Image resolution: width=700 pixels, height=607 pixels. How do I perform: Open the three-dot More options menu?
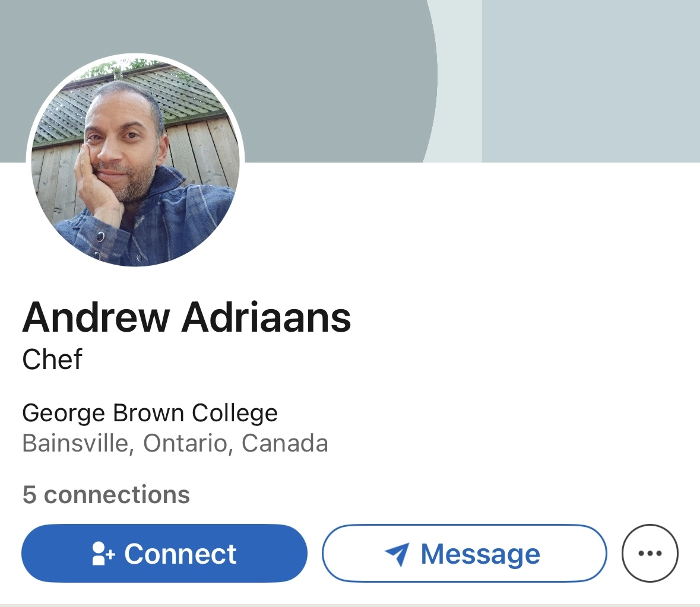650,553
